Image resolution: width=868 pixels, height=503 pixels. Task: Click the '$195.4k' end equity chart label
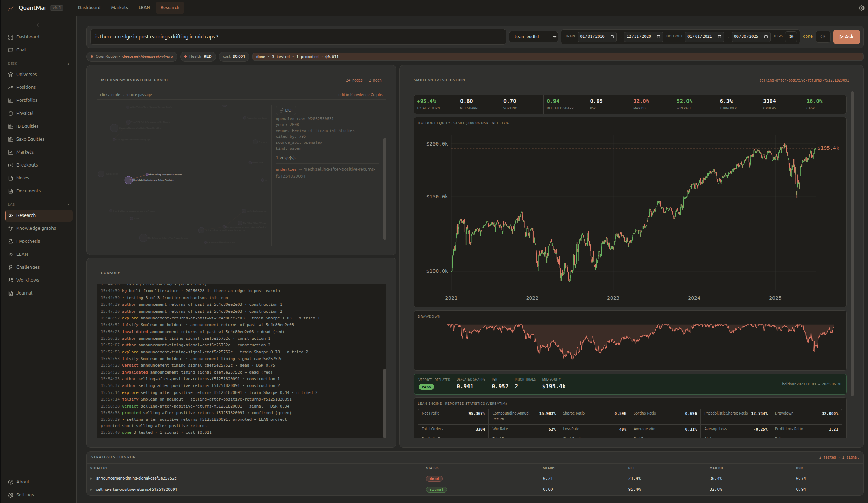coord(828,148)
